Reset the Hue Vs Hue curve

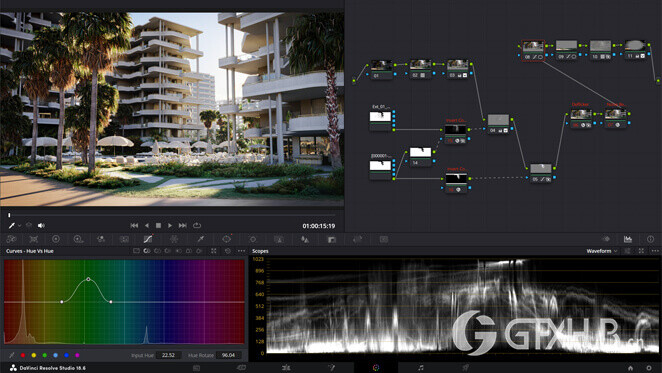point(228,251)
